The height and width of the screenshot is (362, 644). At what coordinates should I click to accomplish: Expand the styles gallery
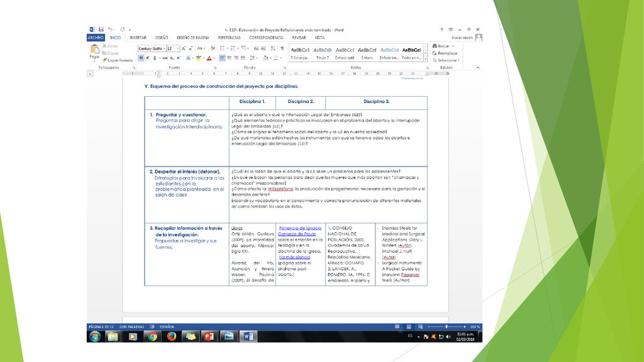[x=426, y=59]
